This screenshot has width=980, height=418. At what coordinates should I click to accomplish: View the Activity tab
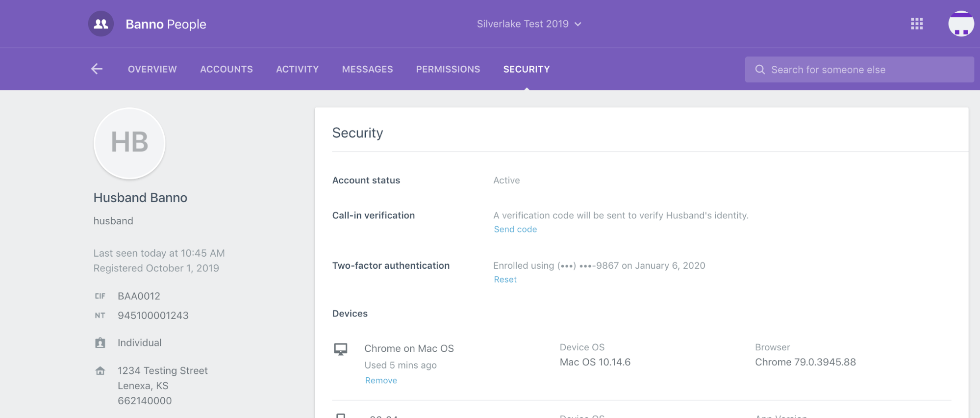pyautogui.click(x=297, y=69)
